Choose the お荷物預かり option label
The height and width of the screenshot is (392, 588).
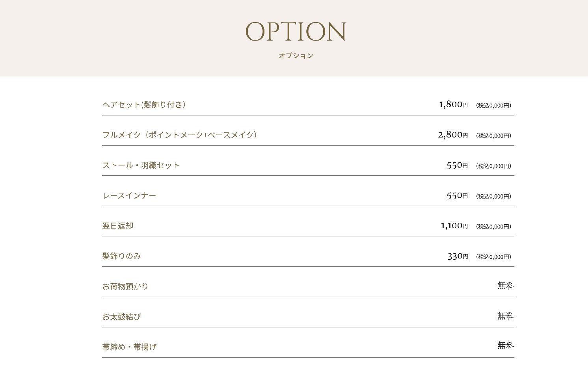pyautogui.click(x=125, y=286)
